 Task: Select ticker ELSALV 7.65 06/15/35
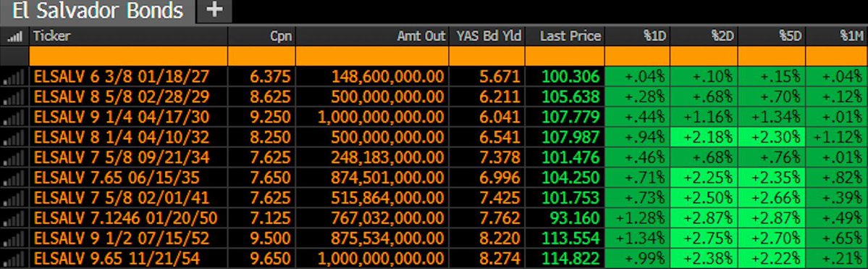[x=117, y=178]
